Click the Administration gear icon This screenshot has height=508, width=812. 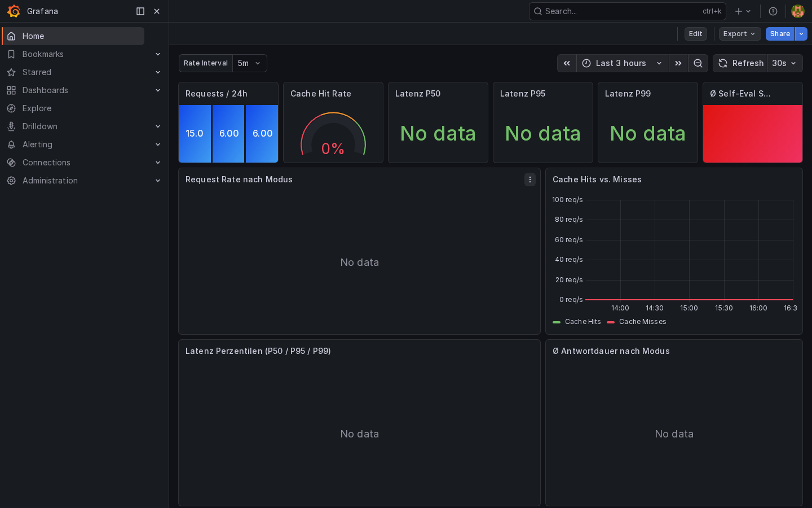click(11, 181)
